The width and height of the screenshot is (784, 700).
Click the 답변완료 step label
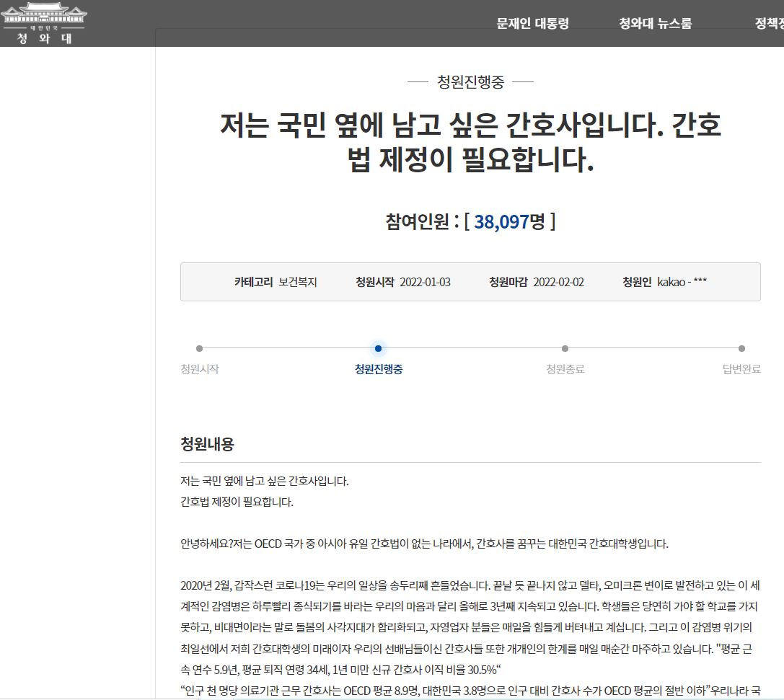tap(741, 369)
